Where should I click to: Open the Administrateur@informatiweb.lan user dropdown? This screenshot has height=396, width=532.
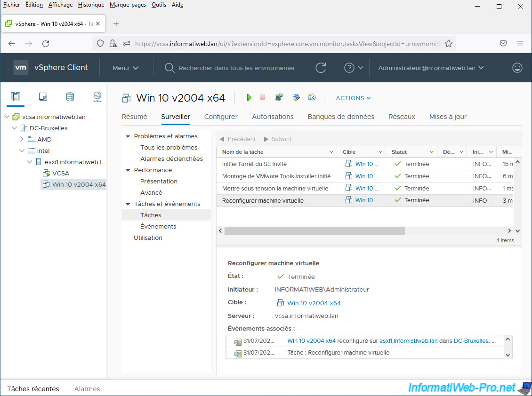click(431, 68)
